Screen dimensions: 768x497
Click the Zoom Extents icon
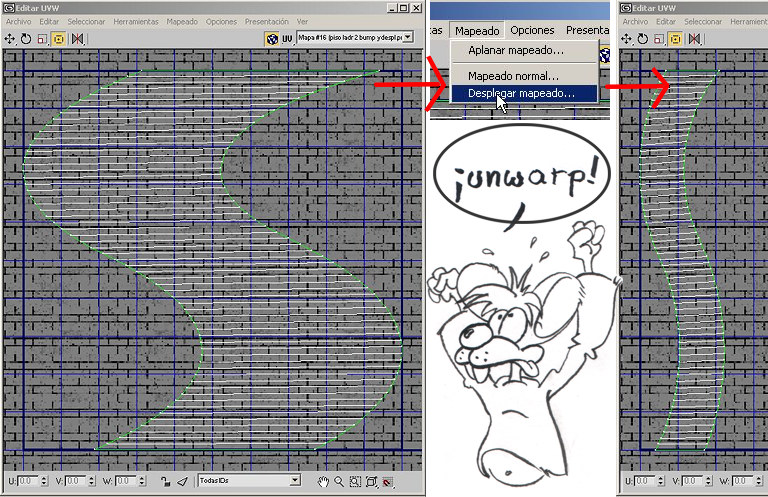372,482
